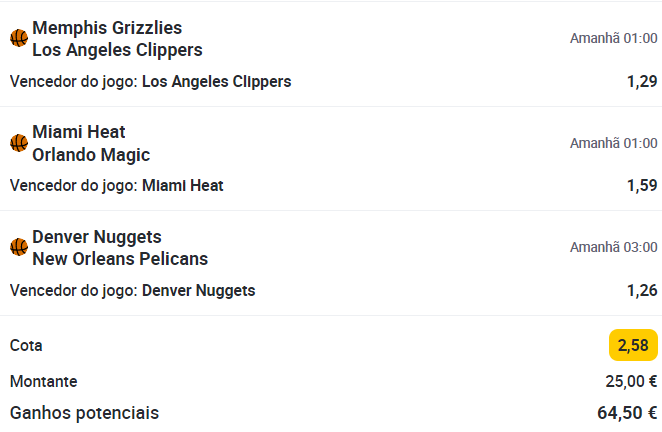This screenshot has height=432, width=662.
Task: Click the basketball icon beside Denver Nuggets matchup
Action: [x=19, y=247]
